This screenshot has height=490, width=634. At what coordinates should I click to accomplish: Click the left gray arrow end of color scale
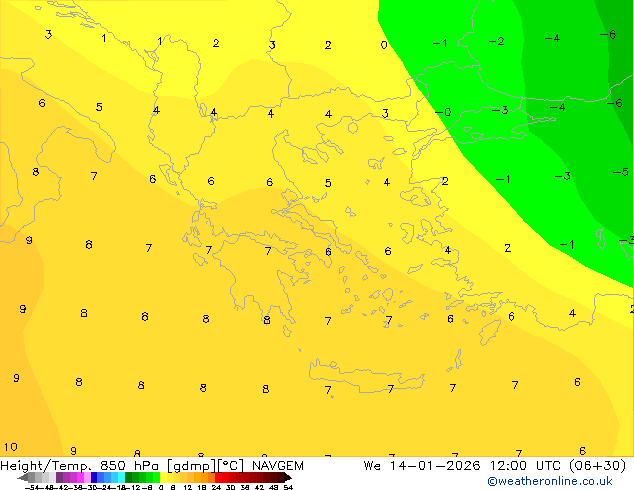pyautogui.click(x=22, y=477)
